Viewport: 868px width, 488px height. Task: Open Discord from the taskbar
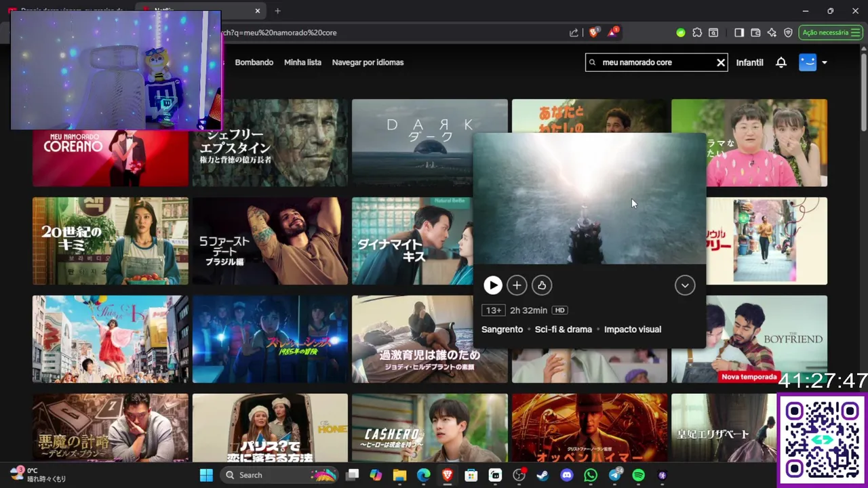click(567, 475)
